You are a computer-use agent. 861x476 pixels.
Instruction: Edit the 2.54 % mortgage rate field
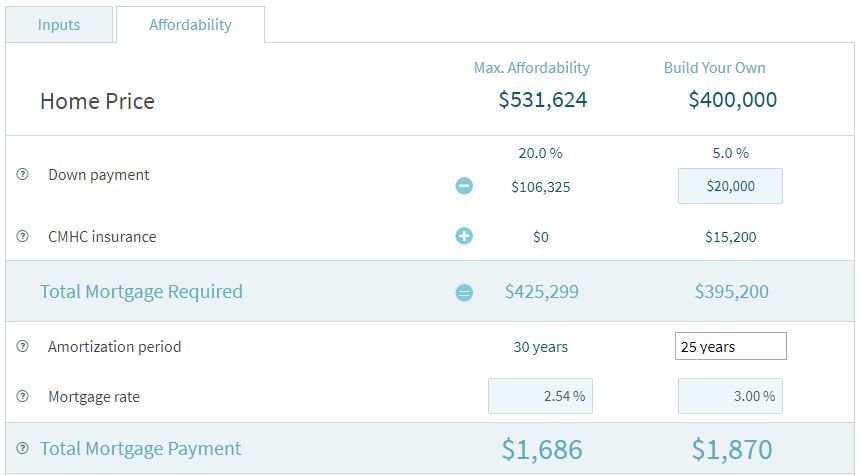[539, 396]
